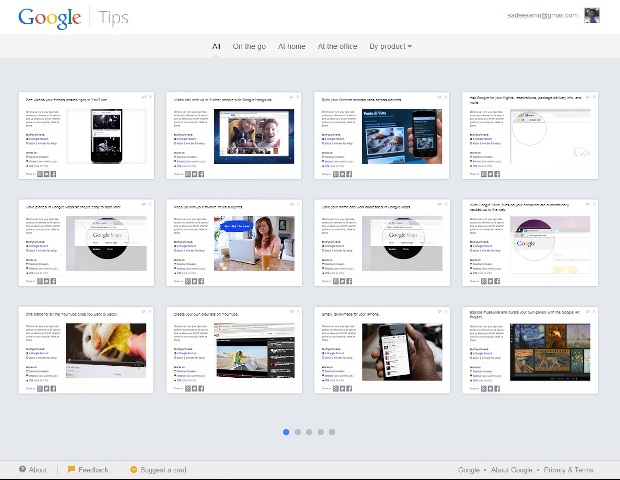Tweet the concert-phone YouTube card

pyautogui.click(x=47, y=174)
